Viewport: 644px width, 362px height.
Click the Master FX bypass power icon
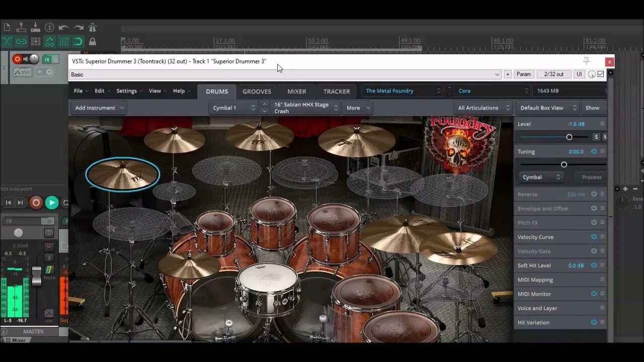click(49, 221)
